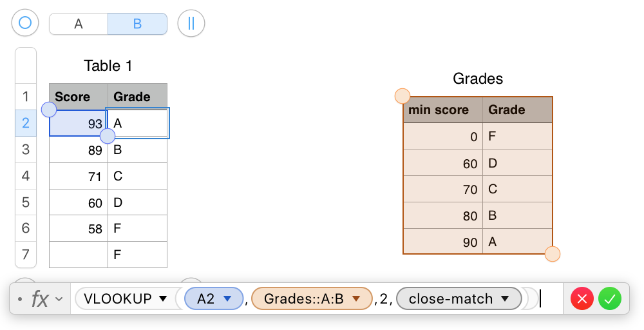
Task: Click the orange top-left Grades range handle
Action: pos(402,96)
